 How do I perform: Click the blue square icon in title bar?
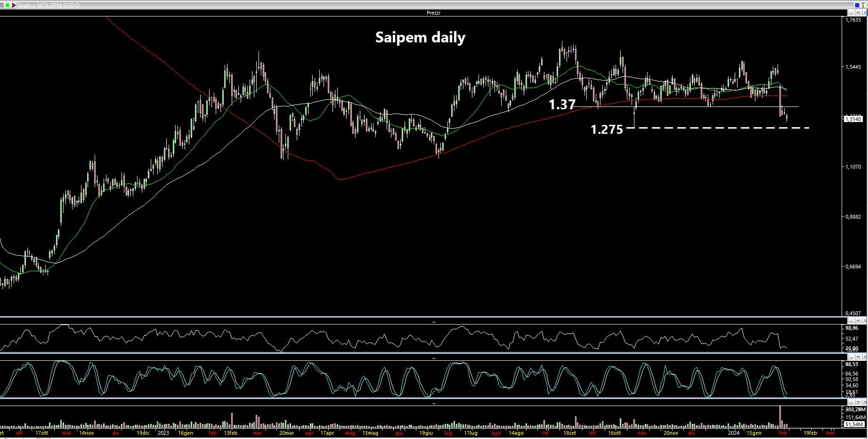857,5
